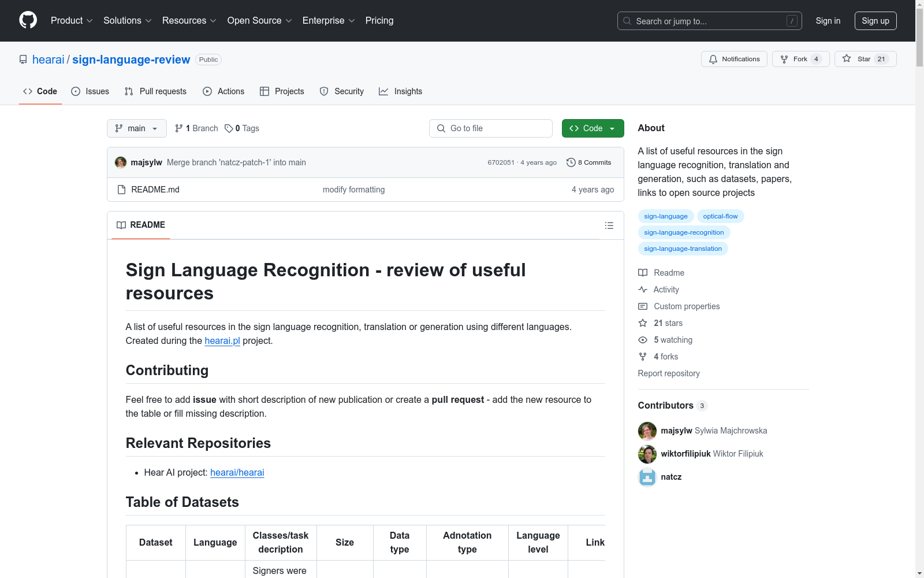Image resolution: width=924 pixels, height=578 pixels.
Task: Expand the Open Source menu
Action: point(260,20)
